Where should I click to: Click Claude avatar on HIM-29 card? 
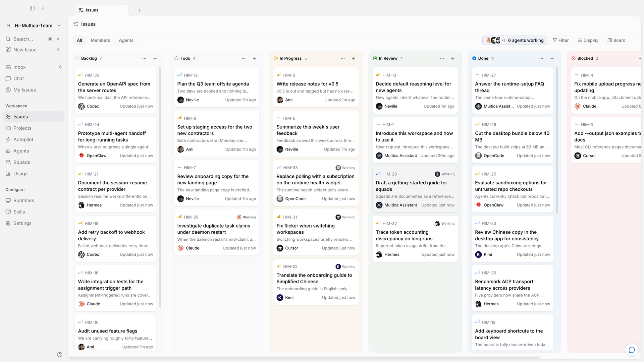coord(180,248)
